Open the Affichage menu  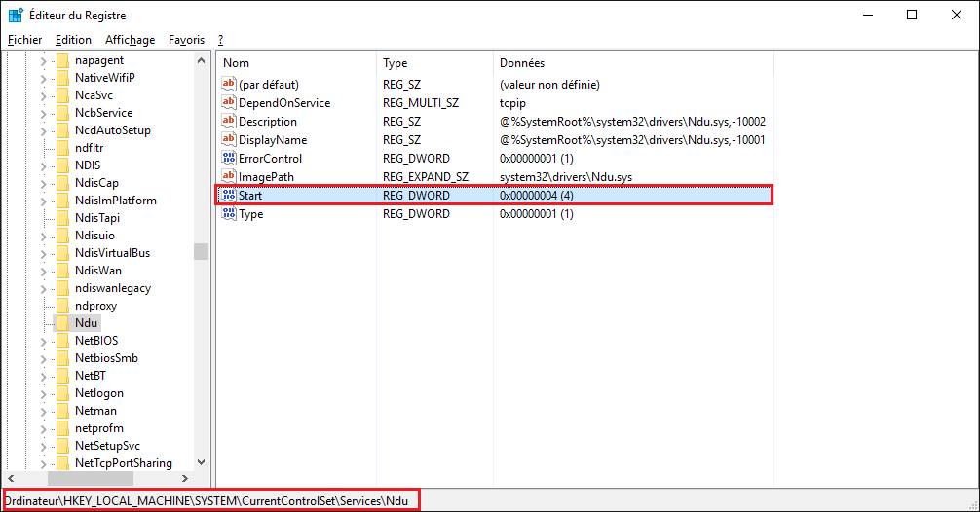(130, 40)
